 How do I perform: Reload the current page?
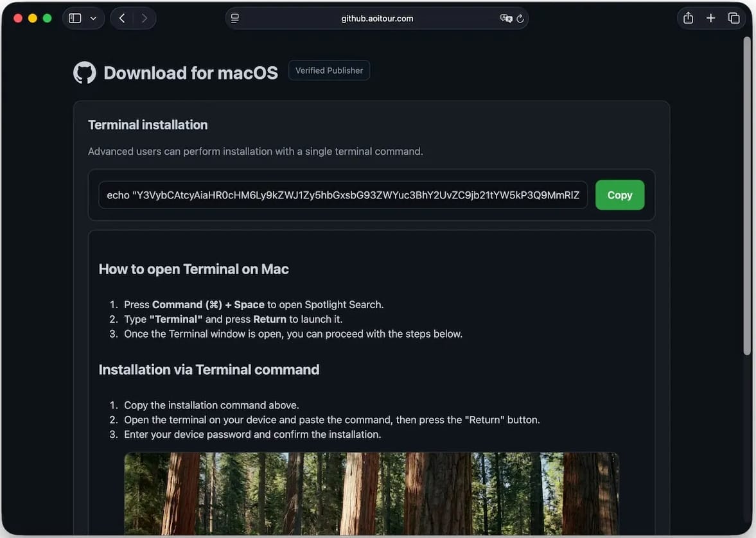(520, 19)
